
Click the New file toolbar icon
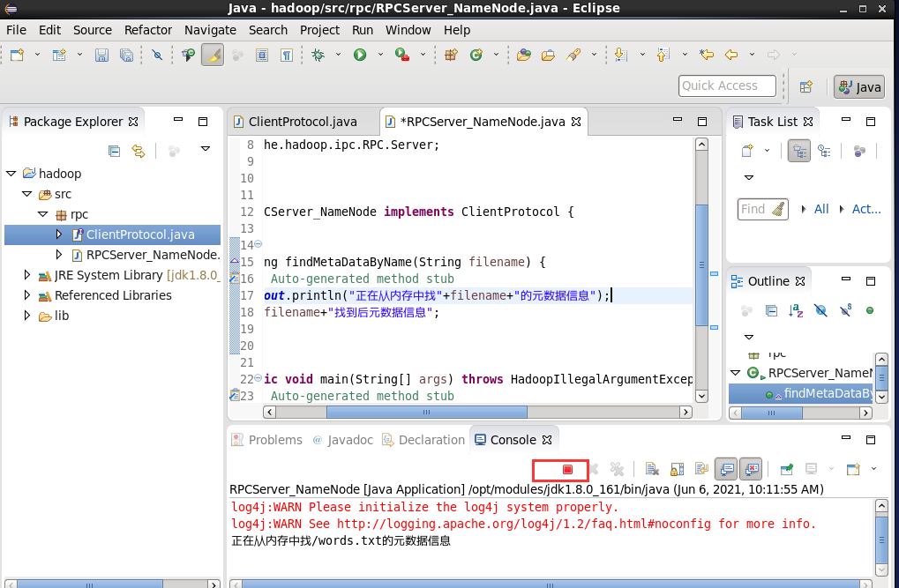(17, 55)
